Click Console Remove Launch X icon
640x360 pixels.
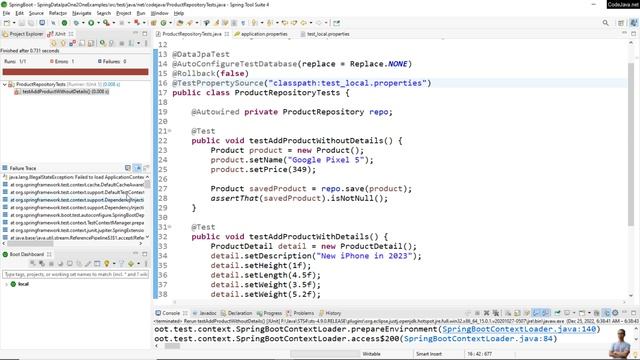pos(486,313)
